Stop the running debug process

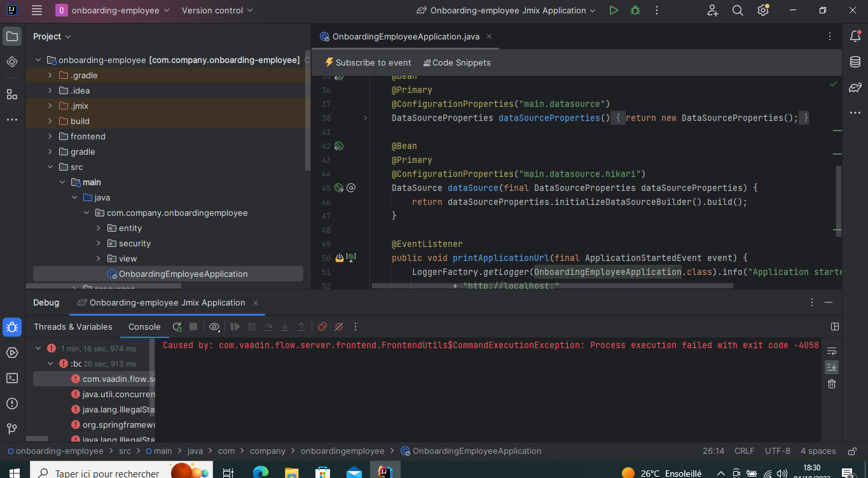click(193, 327)
